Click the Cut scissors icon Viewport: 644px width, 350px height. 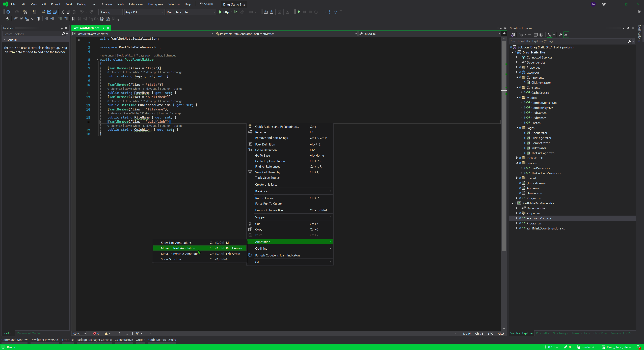coord(63,12)
